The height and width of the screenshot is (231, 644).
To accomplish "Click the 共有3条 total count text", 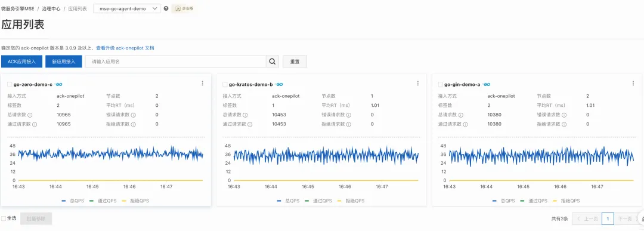I will pyautogui.click(x=559, y=218).
